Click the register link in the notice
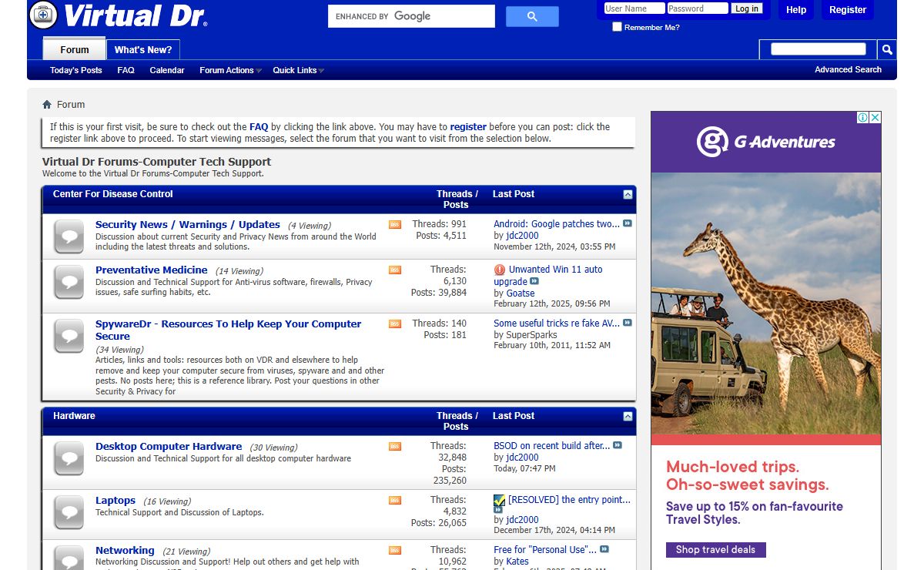Image resolution: width=924 pixels, height=570 pixels. pyautogui.click(x=468, y=127)
